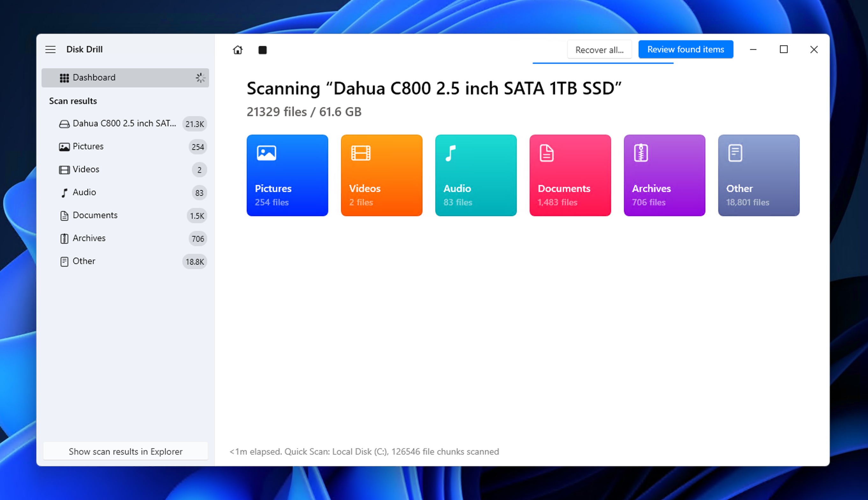Image resolution: width=868 pixels, height=500 pixels.
Task: Select Dahua C800 2.5 inch SAT... entry
Action: pyautogui.click(x=125, y=124)
